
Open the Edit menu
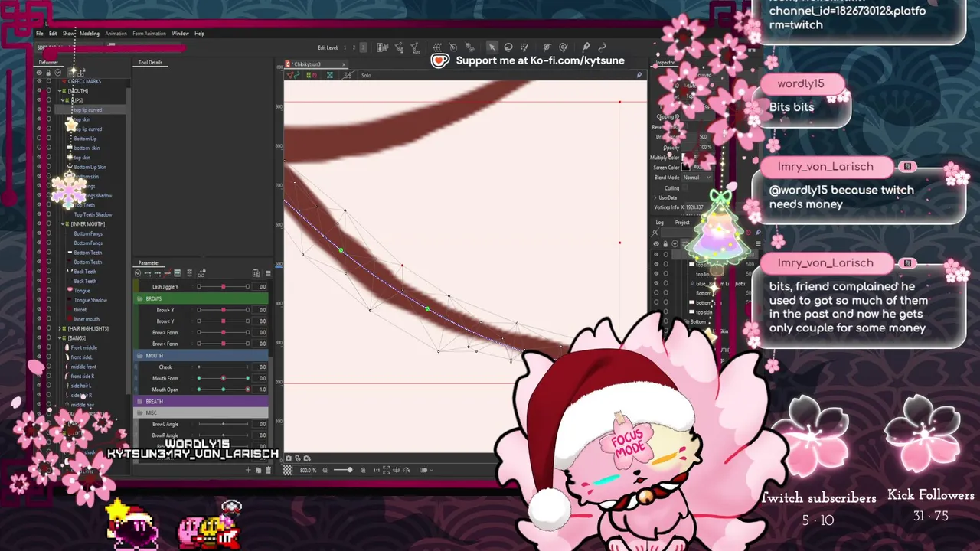(53, 34)
